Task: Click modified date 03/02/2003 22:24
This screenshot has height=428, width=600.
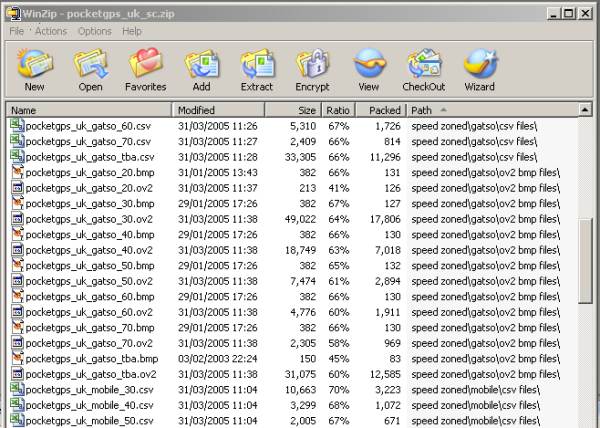Action: 217,359
